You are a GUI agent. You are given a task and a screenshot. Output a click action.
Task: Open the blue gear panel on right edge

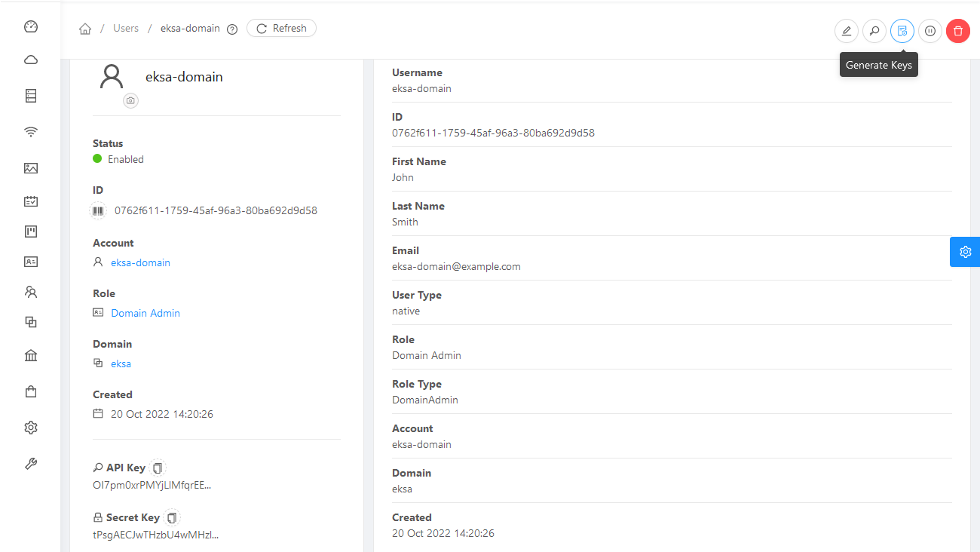point(965,252)
